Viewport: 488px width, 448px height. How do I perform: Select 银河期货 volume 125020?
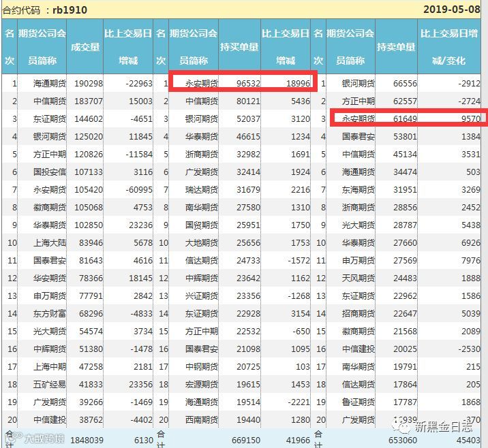point(89,136)
